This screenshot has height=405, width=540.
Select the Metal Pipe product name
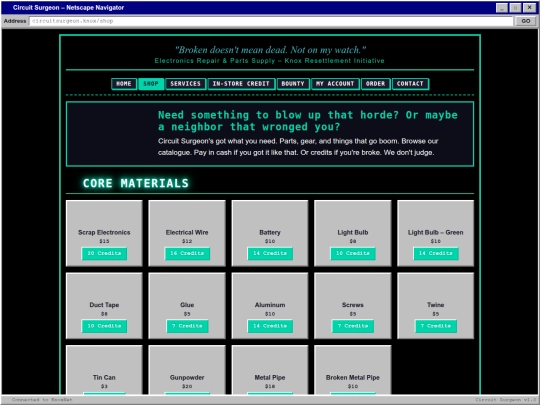[x=270, y=377]
